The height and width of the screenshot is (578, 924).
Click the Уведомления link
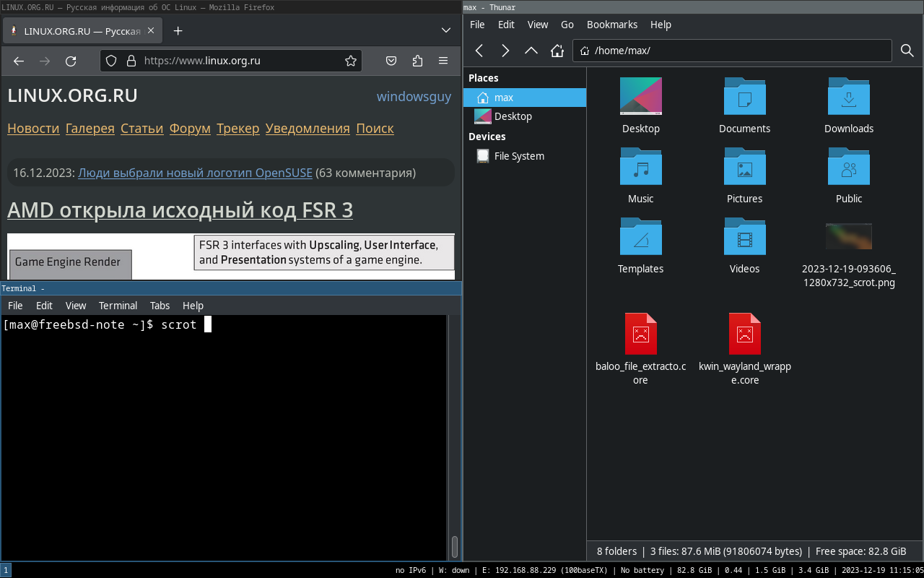click(x=308, y=129)
